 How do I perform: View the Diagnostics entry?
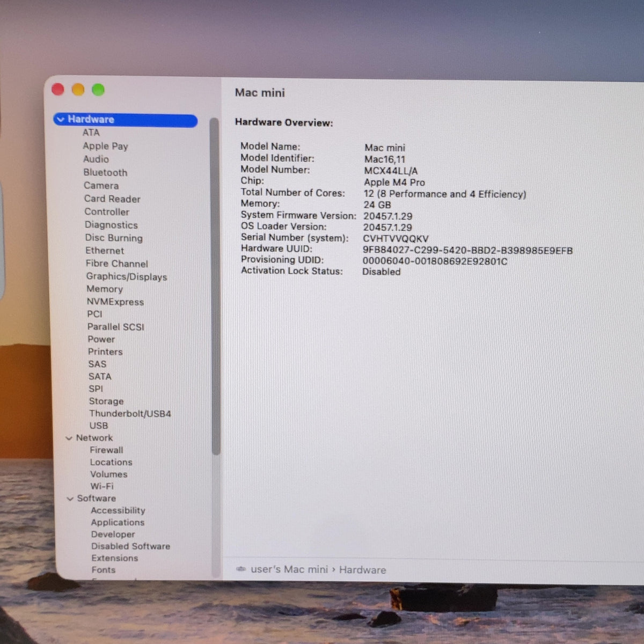111,225
